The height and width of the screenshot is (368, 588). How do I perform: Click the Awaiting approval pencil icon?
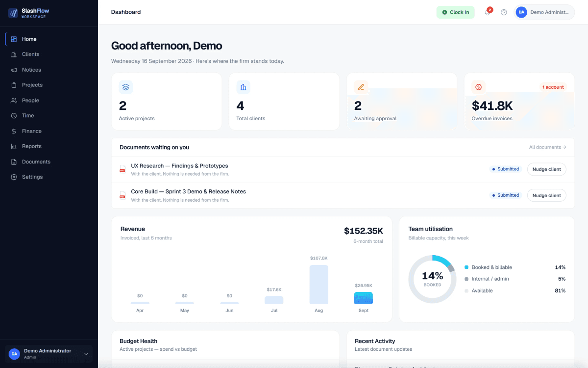click(361, 87)
